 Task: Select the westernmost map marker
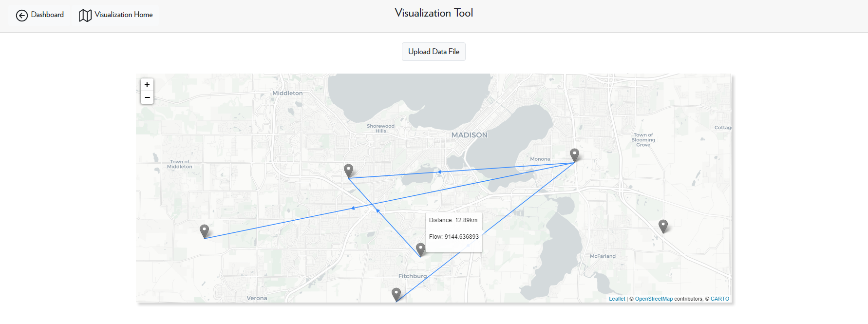tap(205, 230)
